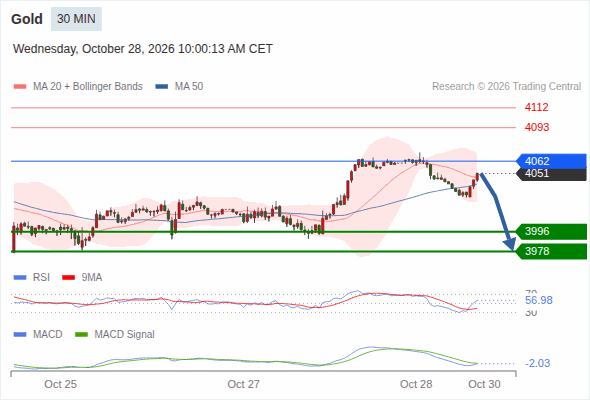Image resolution: width=590 pixels, height=400 pixels.
Task: Click the RSI value 56.98
Action: click(539, 300)
